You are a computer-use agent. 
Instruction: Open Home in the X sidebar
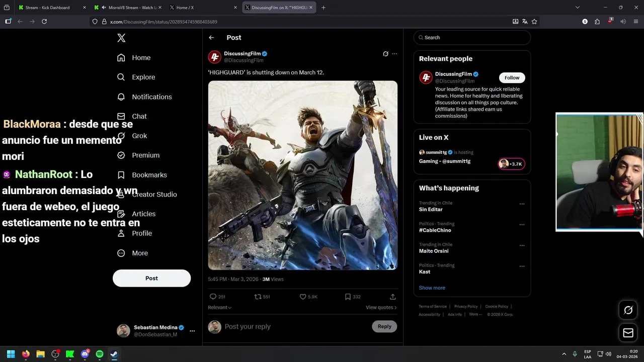pyautogui.click(x=134, y=58)
